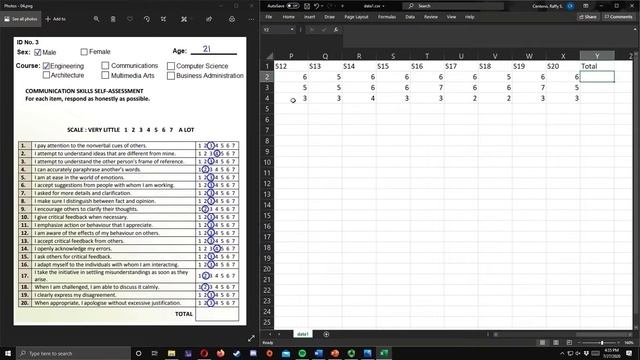Screen dimensions: 640x360
Task: Click the data1 sheet tab
Action: [x=302, y=334]
